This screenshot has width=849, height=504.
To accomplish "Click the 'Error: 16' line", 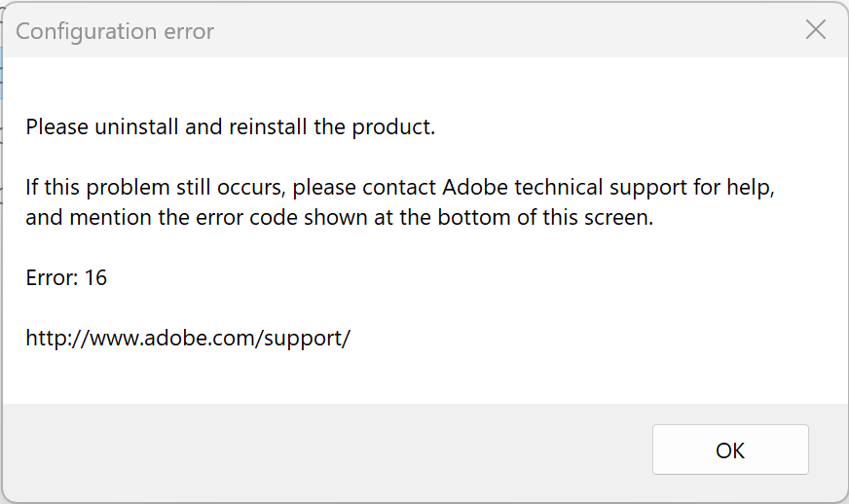I will pyautogui.click(x=66, y=277).
